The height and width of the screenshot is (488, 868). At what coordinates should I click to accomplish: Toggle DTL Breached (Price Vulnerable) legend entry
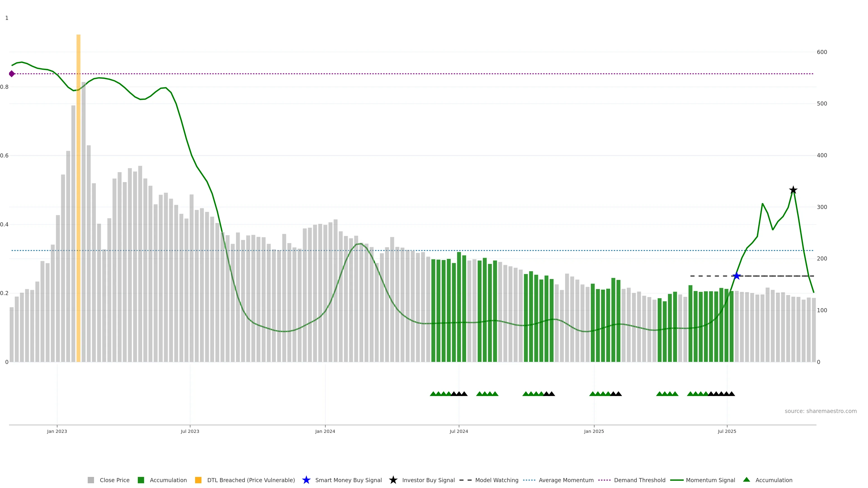point(251,480)
